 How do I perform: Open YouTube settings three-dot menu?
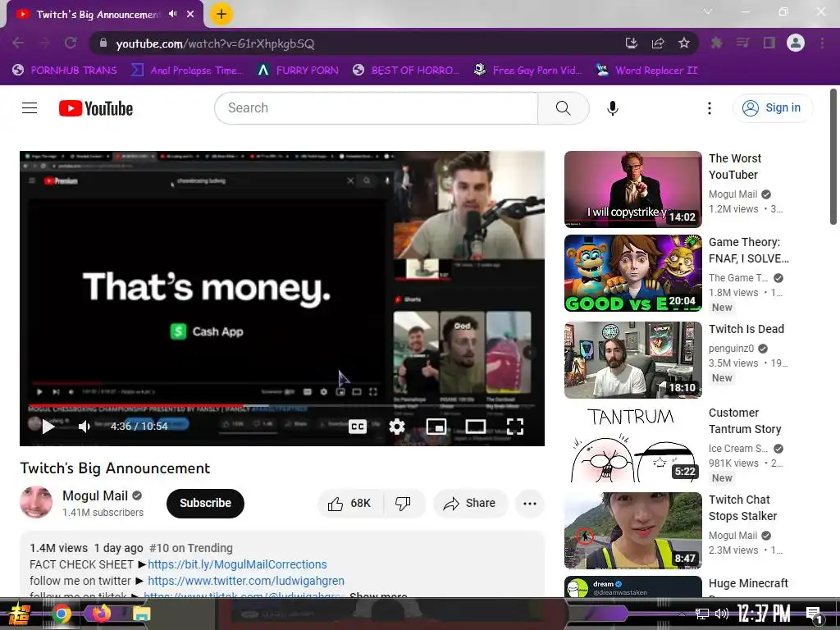point(710,108)
